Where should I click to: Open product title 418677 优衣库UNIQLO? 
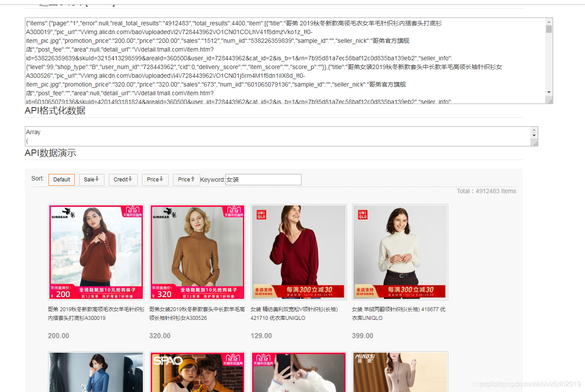tap(398, 314)
